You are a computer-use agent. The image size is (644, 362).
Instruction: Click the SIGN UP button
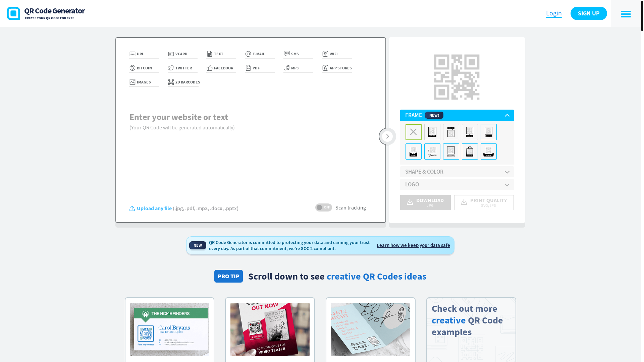(x=589, y=13)
